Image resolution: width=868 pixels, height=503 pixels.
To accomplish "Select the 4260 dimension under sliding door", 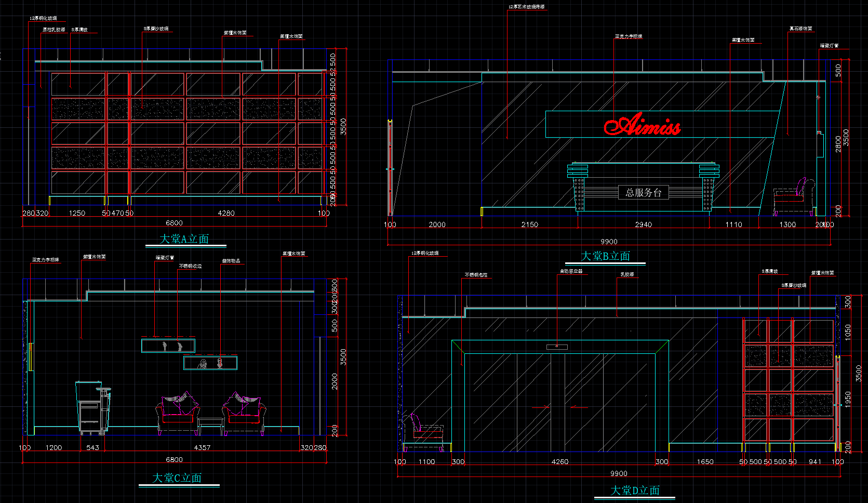I will pos(559,461).
